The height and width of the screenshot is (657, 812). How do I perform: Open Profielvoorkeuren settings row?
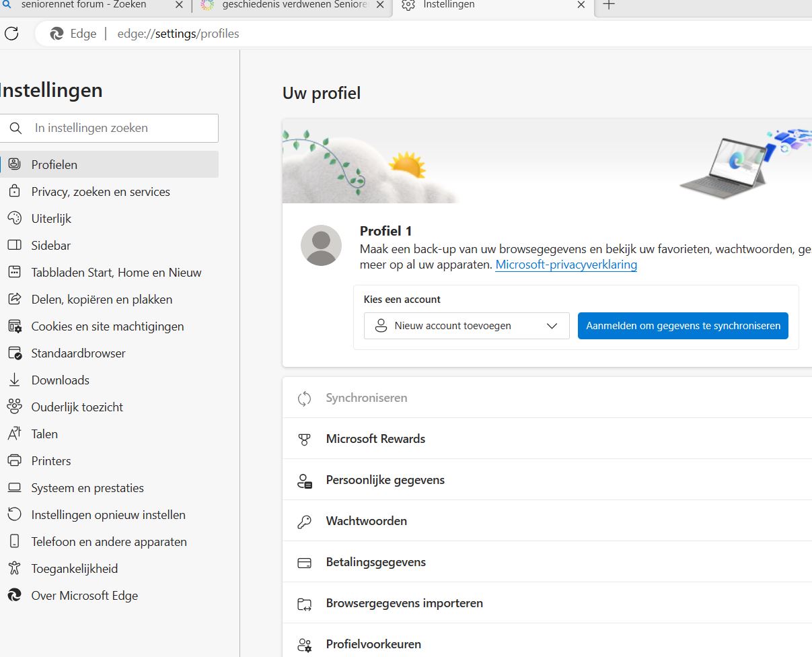coord(373,644)
